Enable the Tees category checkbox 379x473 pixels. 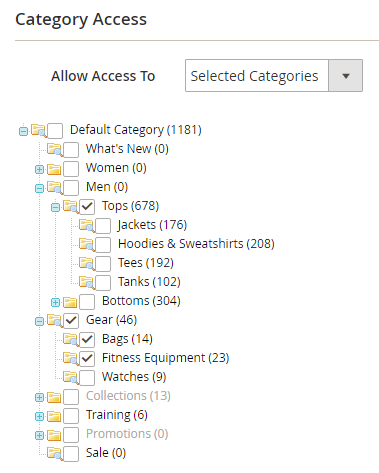coord(103,263)
